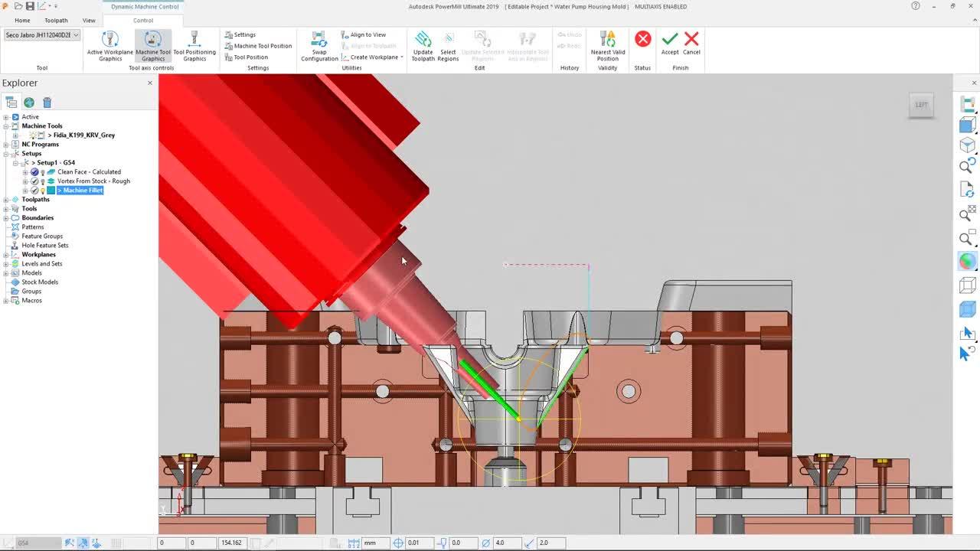
Task: Click zoom to box icon
Action: point(967,237)
